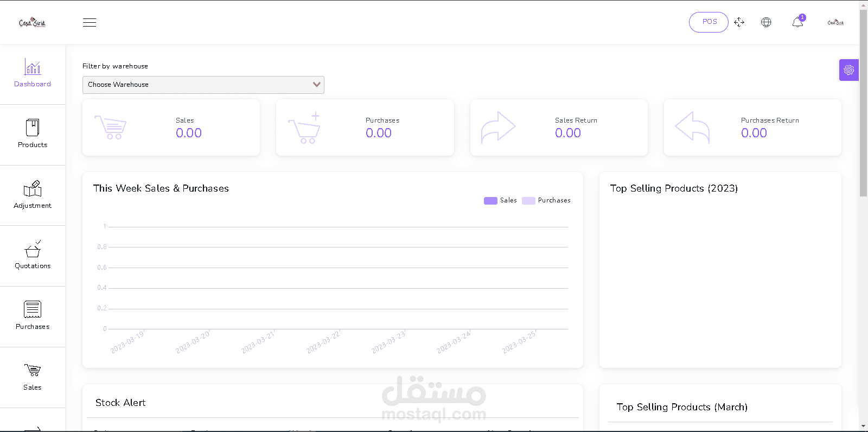Click the Products label in sidebar
This screenshot has width=868, height=432.
pos(33,145)
